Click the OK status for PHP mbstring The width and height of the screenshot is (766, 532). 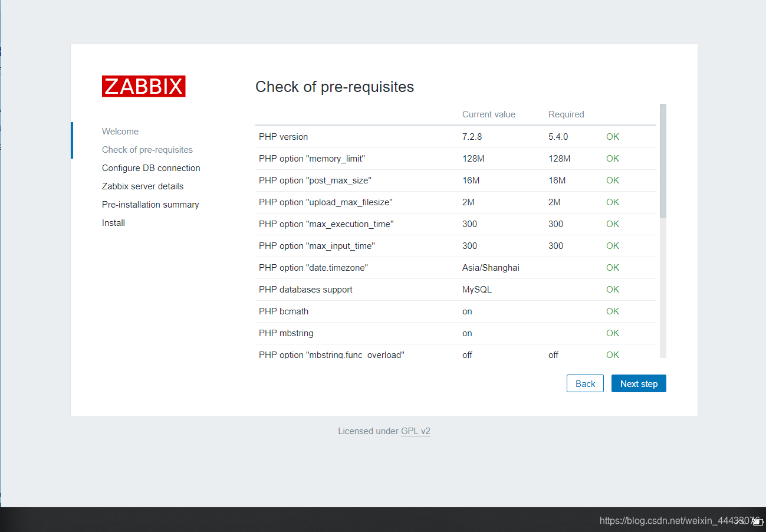[x=613, y=333]
